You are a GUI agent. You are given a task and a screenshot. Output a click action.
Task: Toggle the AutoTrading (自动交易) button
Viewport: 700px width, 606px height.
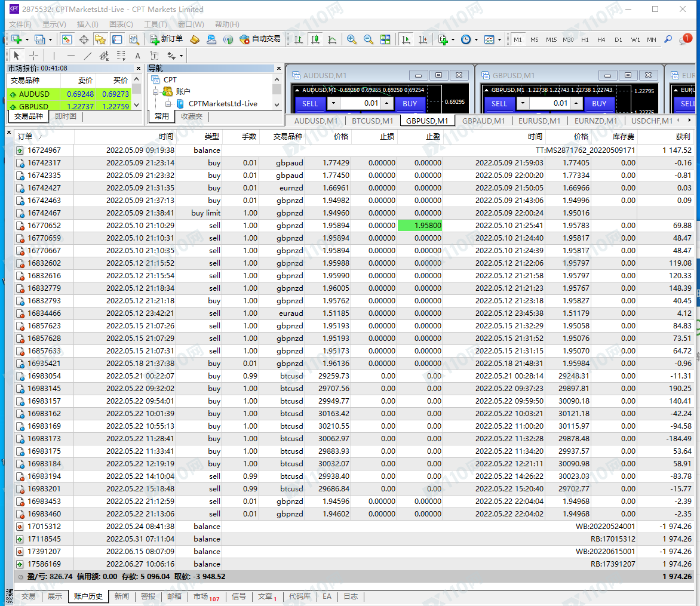[x=260, y=39]
